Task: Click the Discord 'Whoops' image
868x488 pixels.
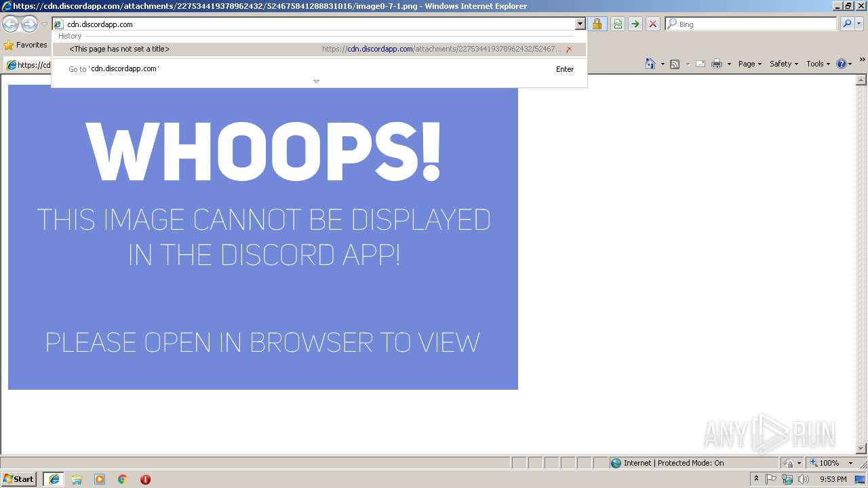Action: [263, 239]
